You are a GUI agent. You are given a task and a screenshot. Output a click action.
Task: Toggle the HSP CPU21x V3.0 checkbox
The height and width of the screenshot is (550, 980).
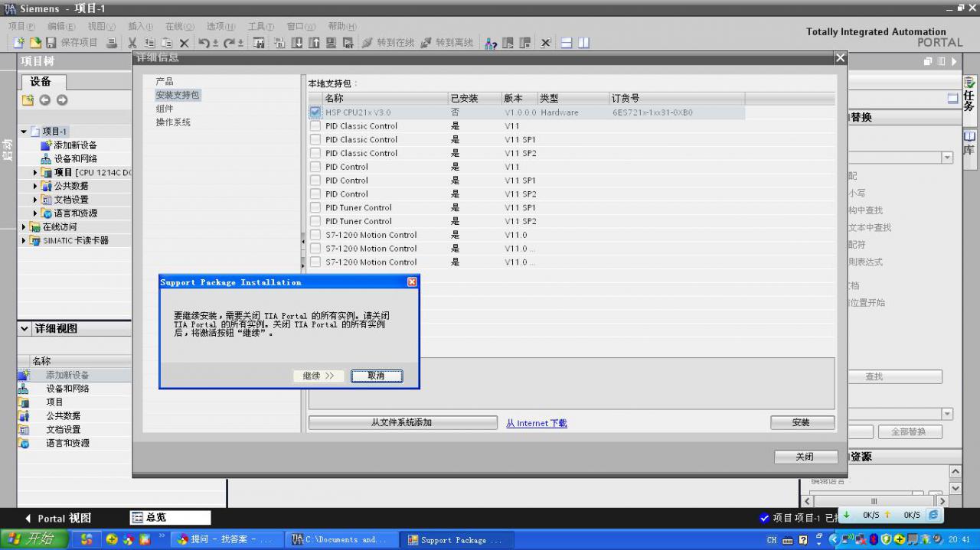coord(315,112)
